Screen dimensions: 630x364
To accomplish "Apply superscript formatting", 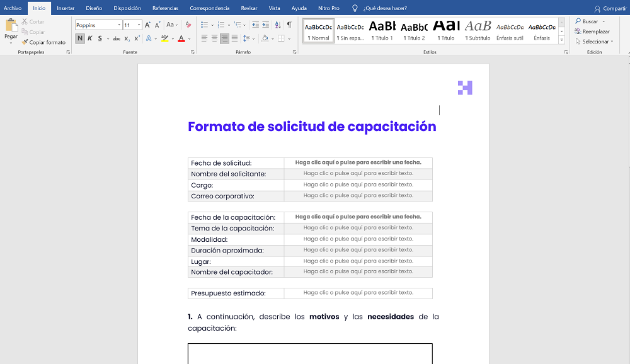I will coord(137,38).
